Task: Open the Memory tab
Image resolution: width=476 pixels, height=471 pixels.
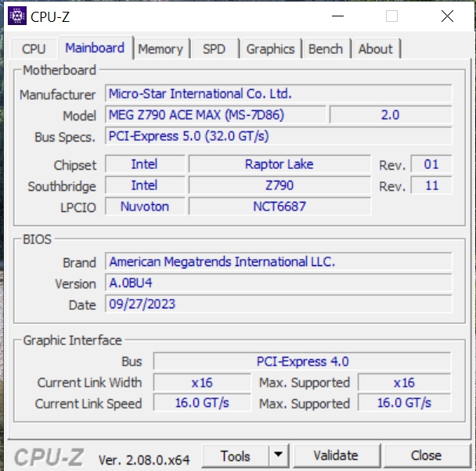Action: (160, 49)
